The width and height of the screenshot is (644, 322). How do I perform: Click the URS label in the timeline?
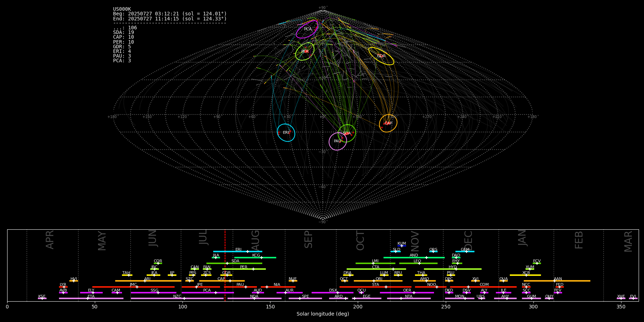480,297
